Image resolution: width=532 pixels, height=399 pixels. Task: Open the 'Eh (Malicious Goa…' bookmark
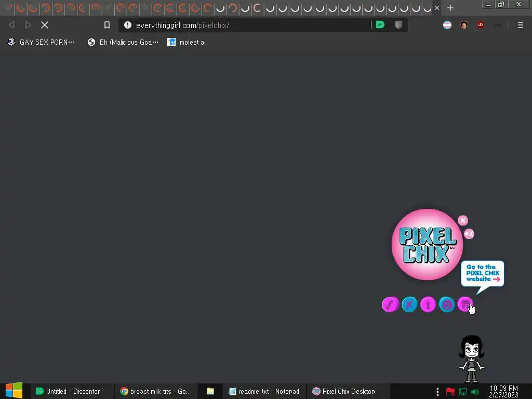(123, 42)
